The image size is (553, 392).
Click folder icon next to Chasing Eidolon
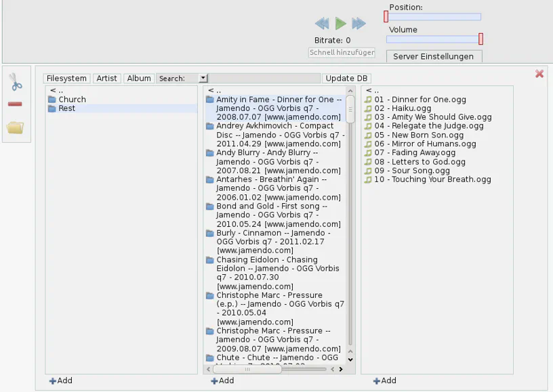pyautogui.click(x=210, y=260)
